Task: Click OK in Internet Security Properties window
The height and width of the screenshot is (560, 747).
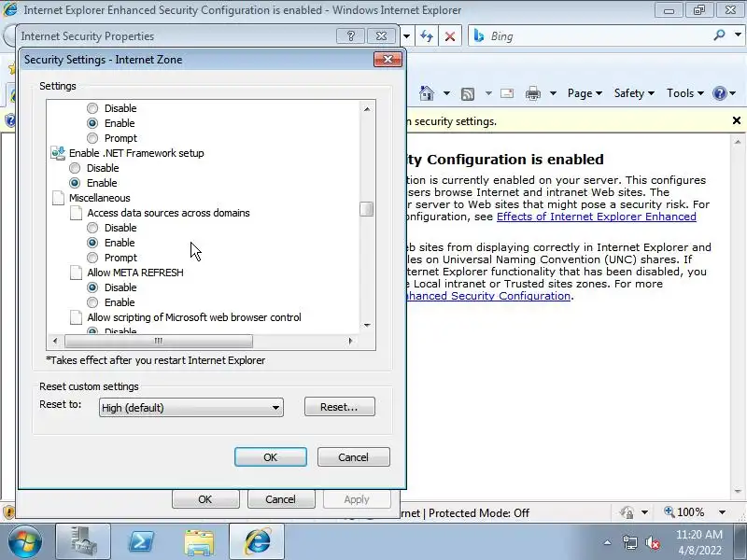Action: point(205,499)
